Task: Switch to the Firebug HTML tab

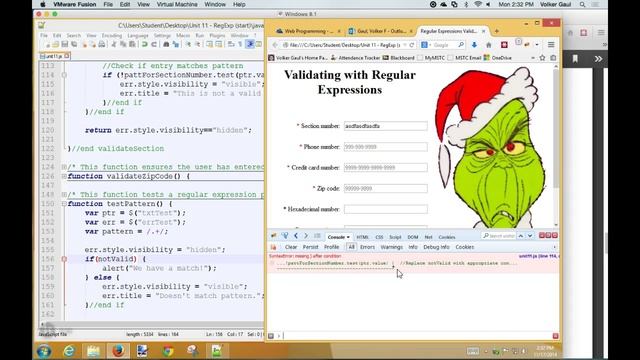Action: [x=362, y=237]
